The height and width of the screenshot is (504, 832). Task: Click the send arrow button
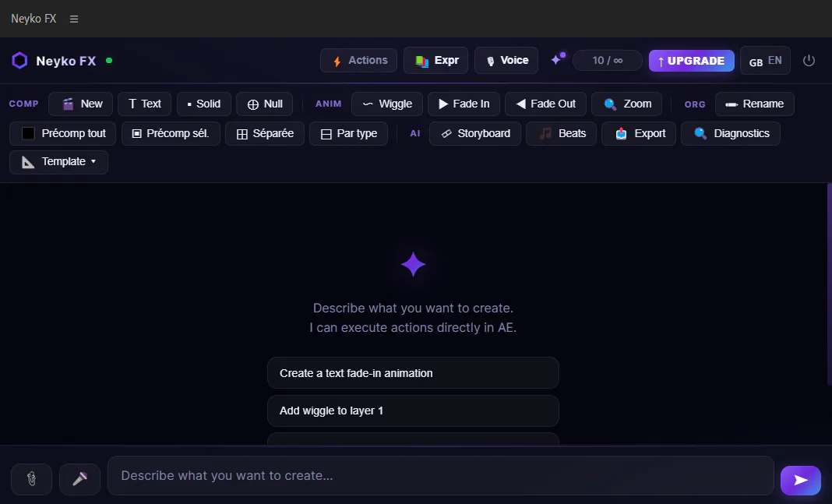801,480
